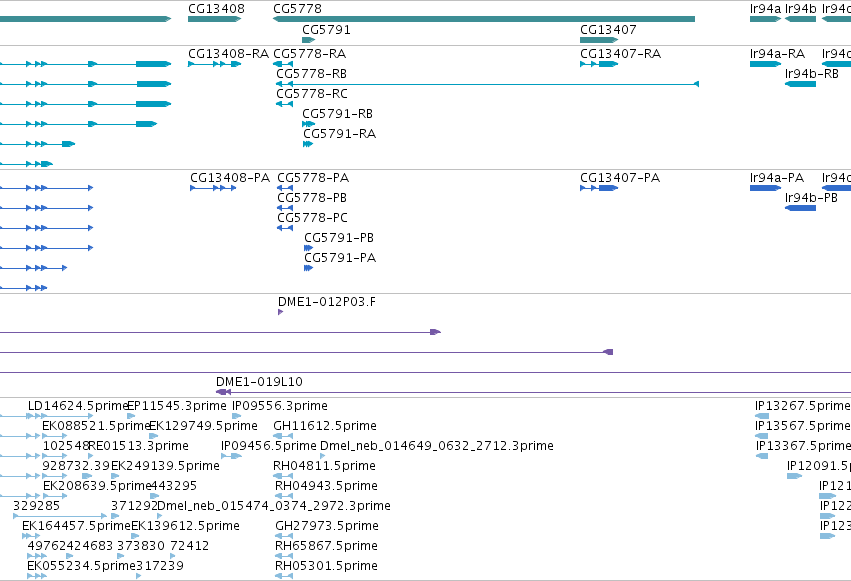The width and height of the screenshot is (851, 581).
Task: Click the Ir94b-PB protein label
Action: (811, 198)
